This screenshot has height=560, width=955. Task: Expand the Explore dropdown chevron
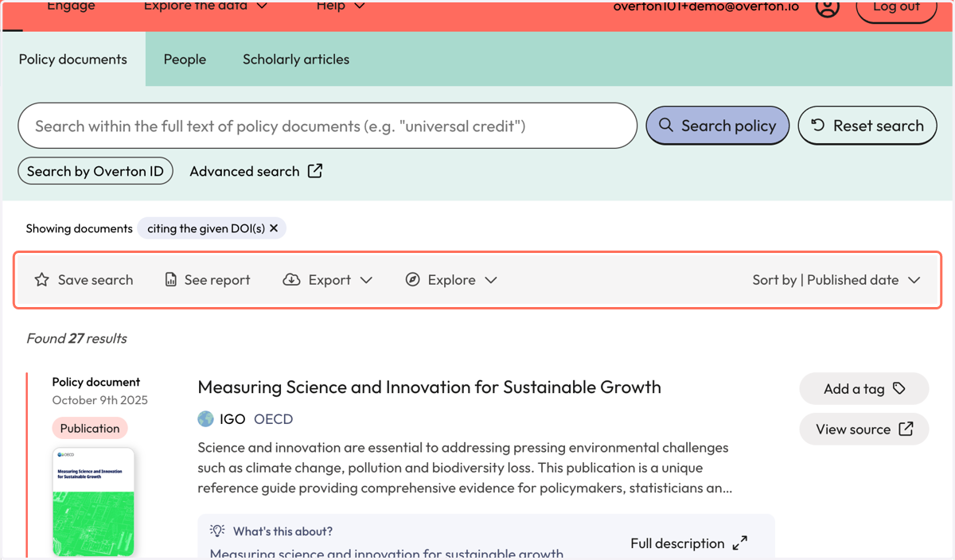491,280
